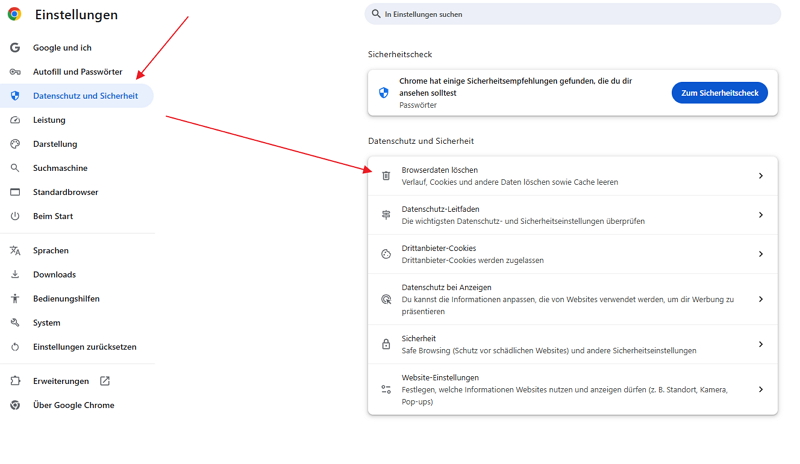Select Suchmaschine in the sidebar

(60, 168)
